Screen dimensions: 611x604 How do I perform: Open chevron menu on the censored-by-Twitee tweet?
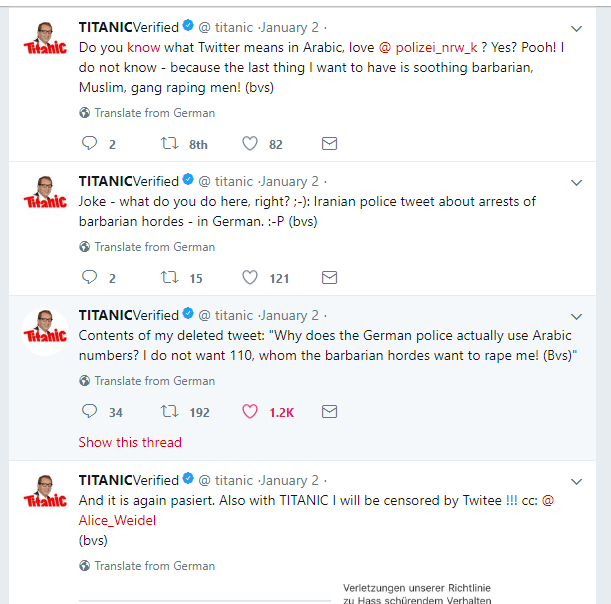577,482
